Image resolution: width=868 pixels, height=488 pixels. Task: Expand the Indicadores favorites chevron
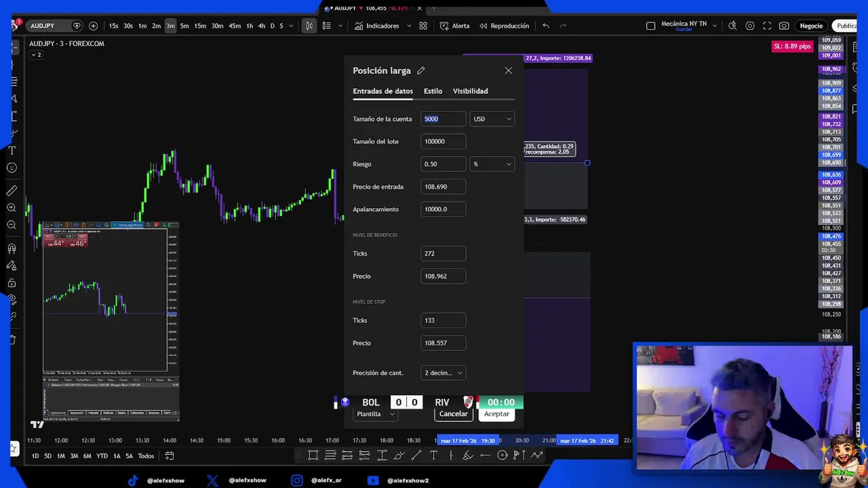point(409,26)
